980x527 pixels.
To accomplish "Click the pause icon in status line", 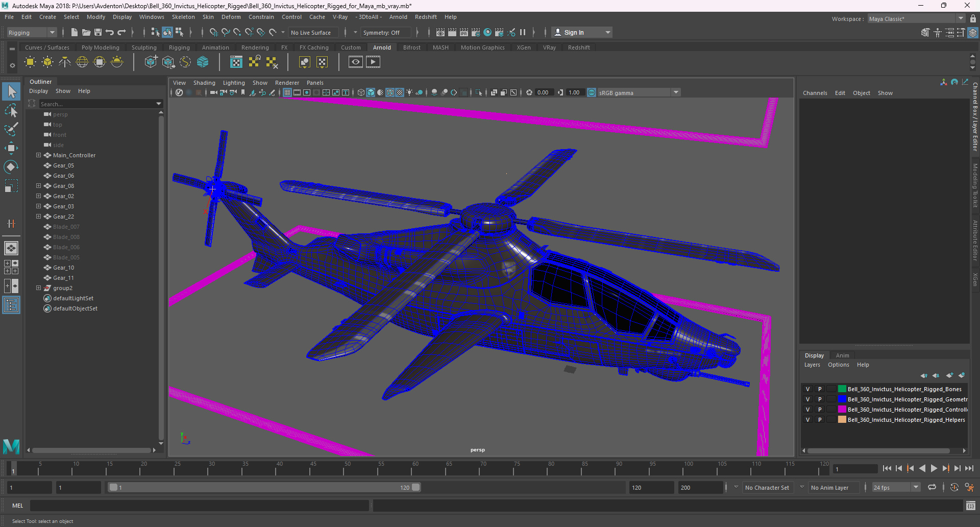I will tap(523, 32).
